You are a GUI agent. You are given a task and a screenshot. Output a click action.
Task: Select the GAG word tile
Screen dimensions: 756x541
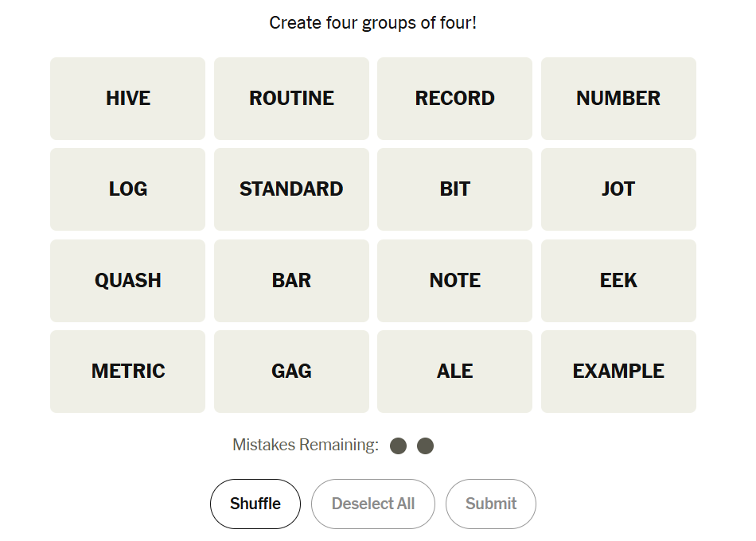(291, 372)
